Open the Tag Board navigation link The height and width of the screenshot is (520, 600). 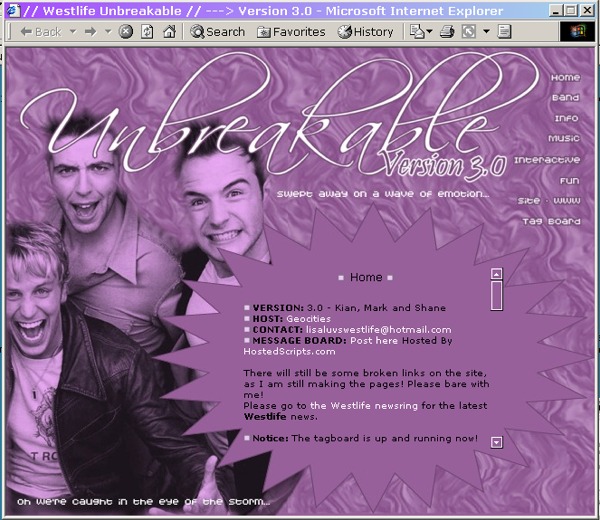[x=551, y=221]
